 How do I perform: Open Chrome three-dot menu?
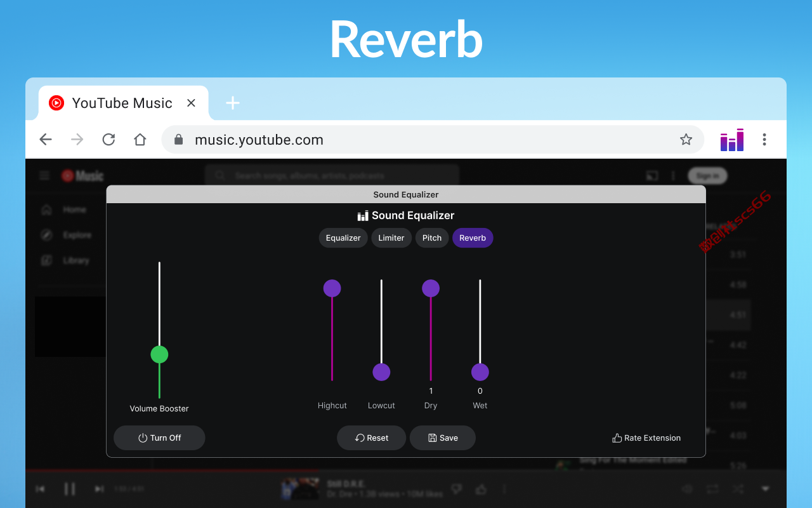764,140
